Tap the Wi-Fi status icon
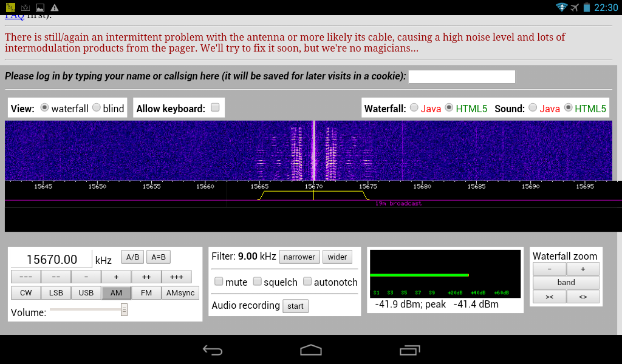622x364 pixels. [x=561, y=7]
